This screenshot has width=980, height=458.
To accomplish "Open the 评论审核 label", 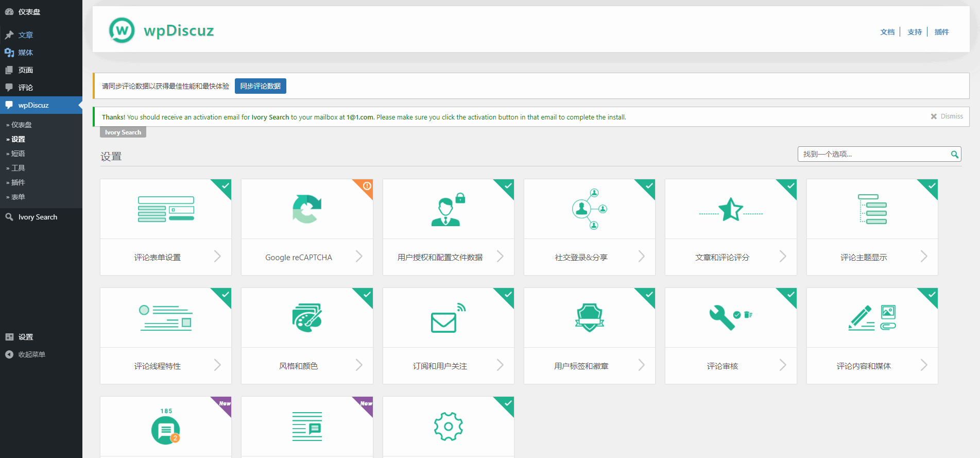I will (x=723, y=366).
